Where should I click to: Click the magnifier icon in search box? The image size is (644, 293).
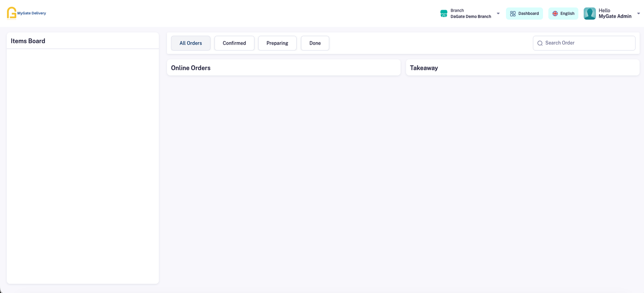pos(540,43)
